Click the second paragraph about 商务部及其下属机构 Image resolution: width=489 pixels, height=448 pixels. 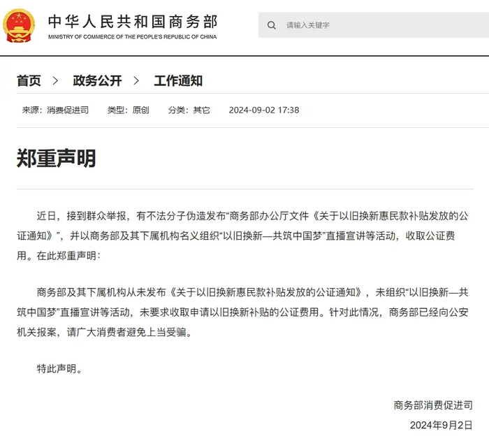[245, 312]
